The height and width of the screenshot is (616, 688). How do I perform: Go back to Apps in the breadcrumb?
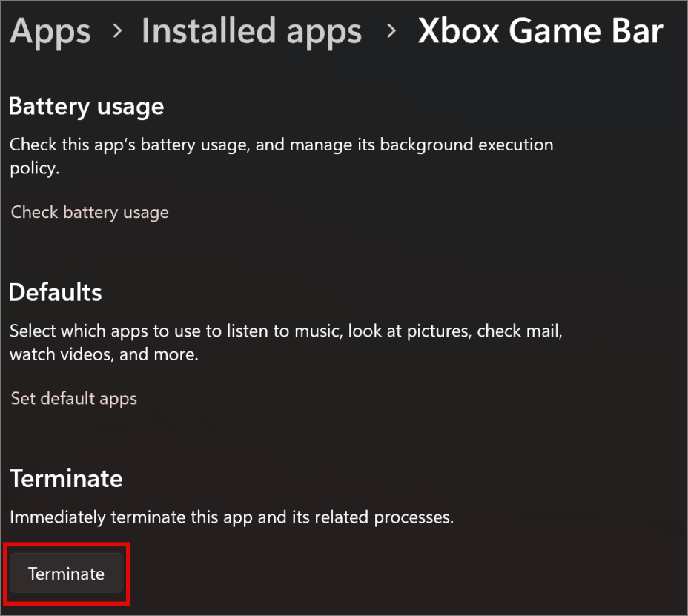50,31
